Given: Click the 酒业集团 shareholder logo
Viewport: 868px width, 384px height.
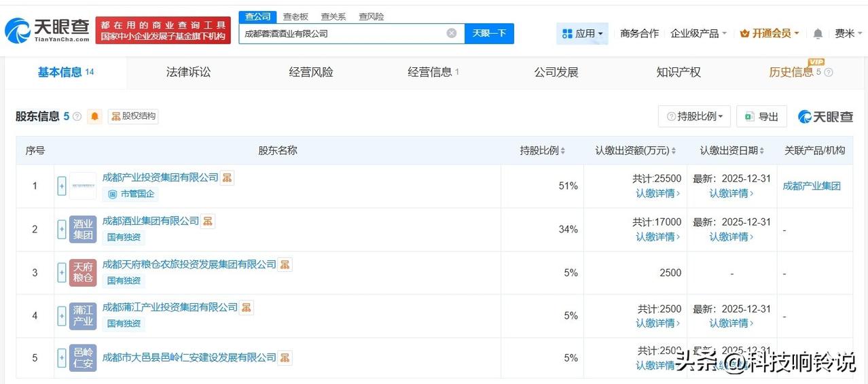Looking at the screenshot, I should tap(83, 229).
